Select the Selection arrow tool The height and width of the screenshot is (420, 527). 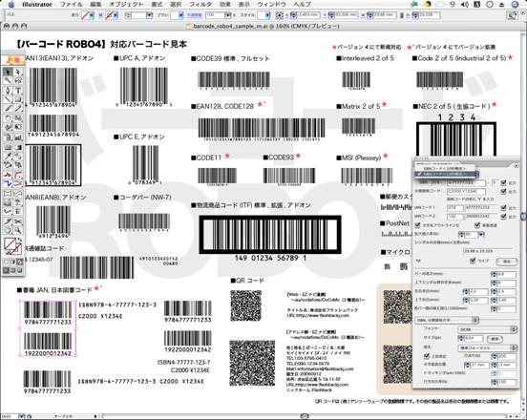coord(8,72)
